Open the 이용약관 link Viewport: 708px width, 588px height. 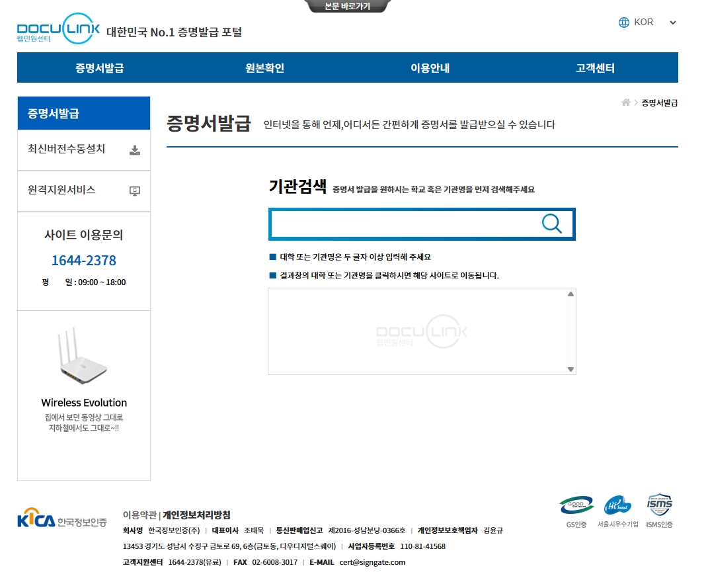coord(137,515)
